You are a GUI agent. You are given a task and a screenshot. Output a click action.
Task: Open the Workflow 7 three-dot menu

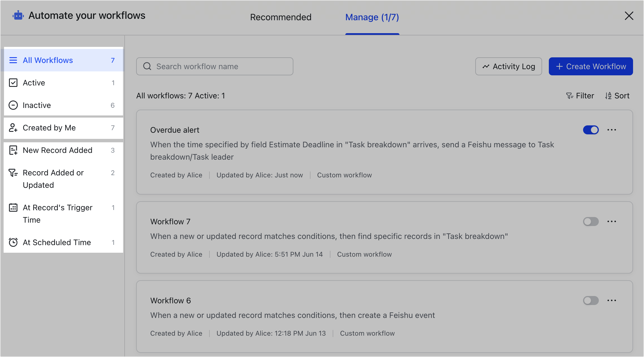(612, 222)
